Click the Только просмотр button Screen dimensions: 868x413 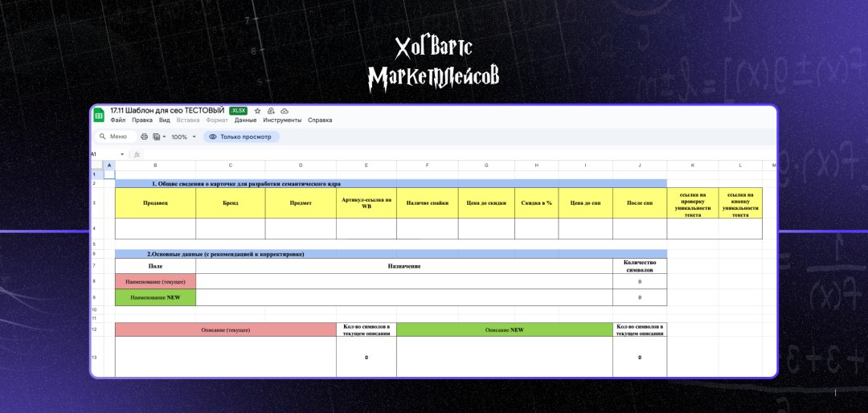[x=242, y=137]
